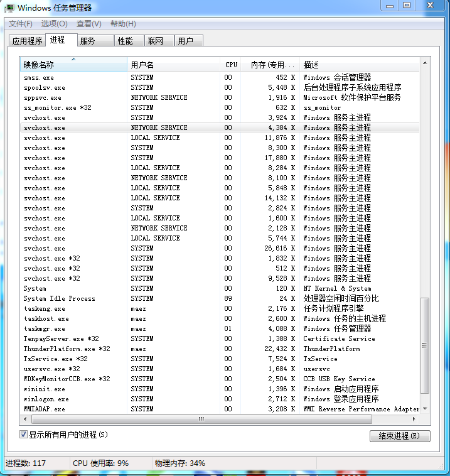Click the Certificate Service description cell
This screenshot has width=450, height=476.
pos(339,338)
